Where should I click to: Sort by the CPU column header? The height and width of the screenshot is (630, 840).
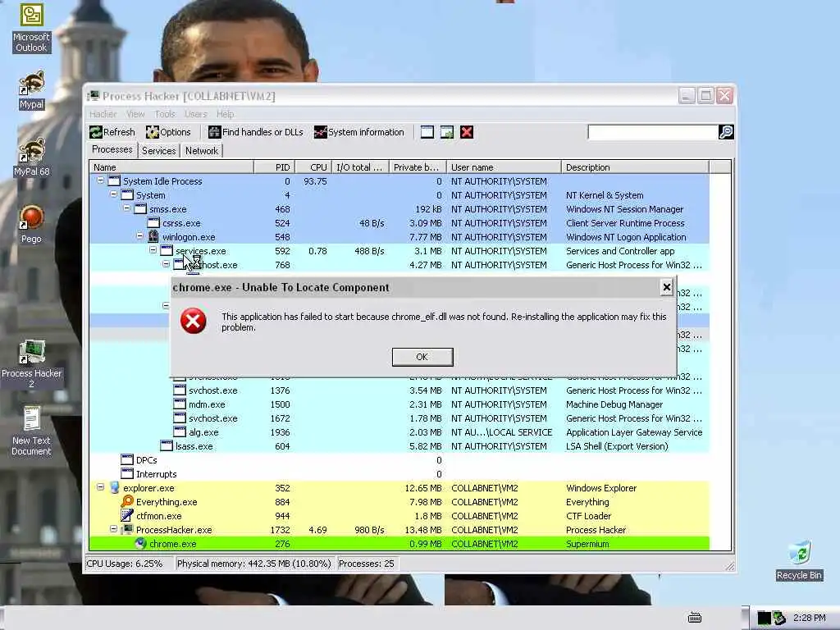pos(313,167)
